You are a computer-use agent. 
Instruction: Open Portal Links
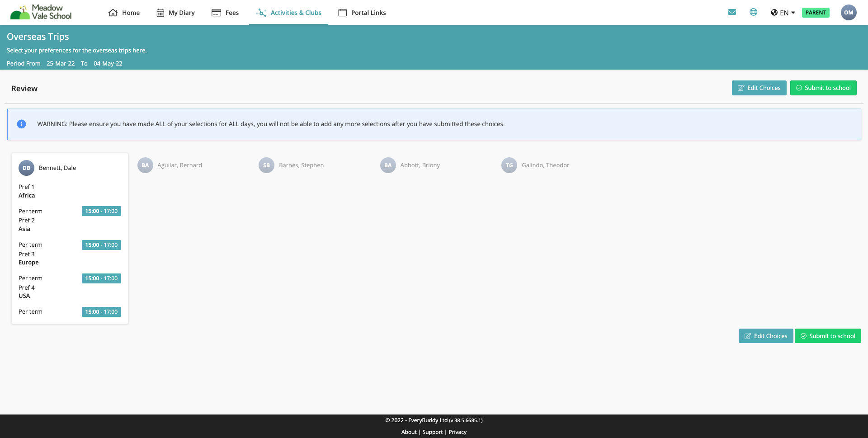362,13
